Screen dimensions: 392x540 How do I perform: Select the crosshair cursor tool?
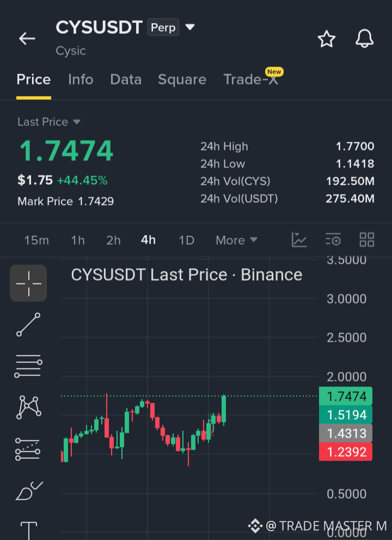pos(28,283)
